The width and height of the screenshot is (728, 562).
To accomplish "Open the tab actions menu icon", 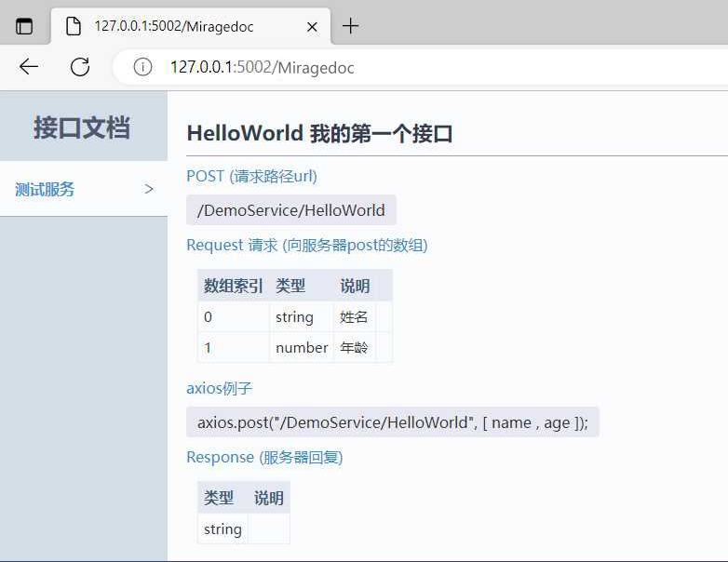I will pyautogui.click(x=24, y=26).
